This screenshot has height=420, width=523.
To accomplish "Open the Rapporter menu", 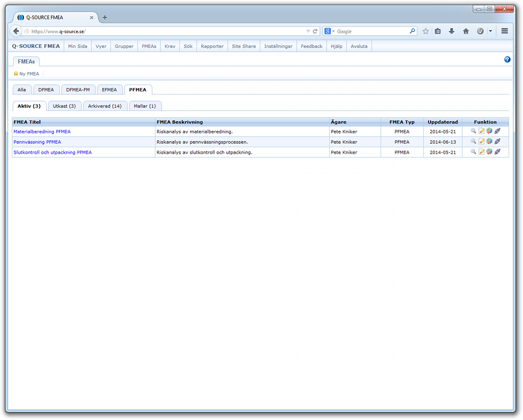I will coord(212,46).
